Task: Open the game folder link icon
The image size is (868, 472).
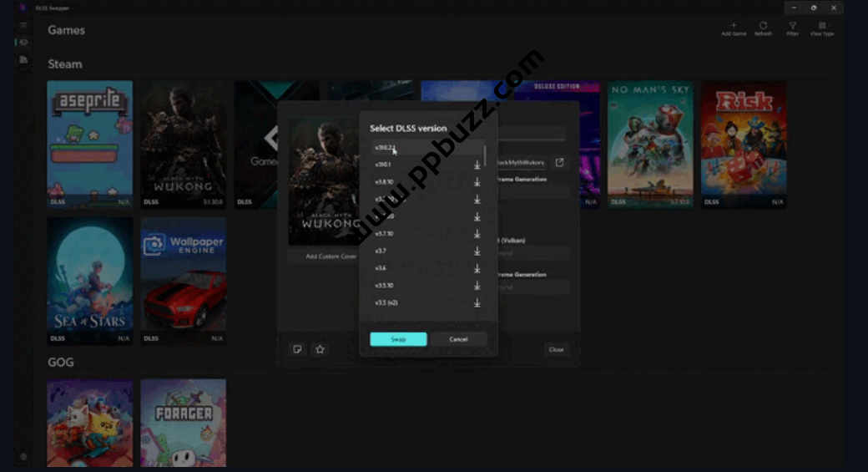Action: coord(560,162)
